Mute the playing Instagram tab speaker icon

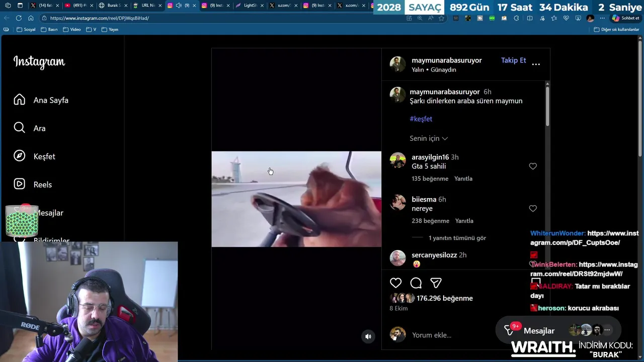click(179, 6)
